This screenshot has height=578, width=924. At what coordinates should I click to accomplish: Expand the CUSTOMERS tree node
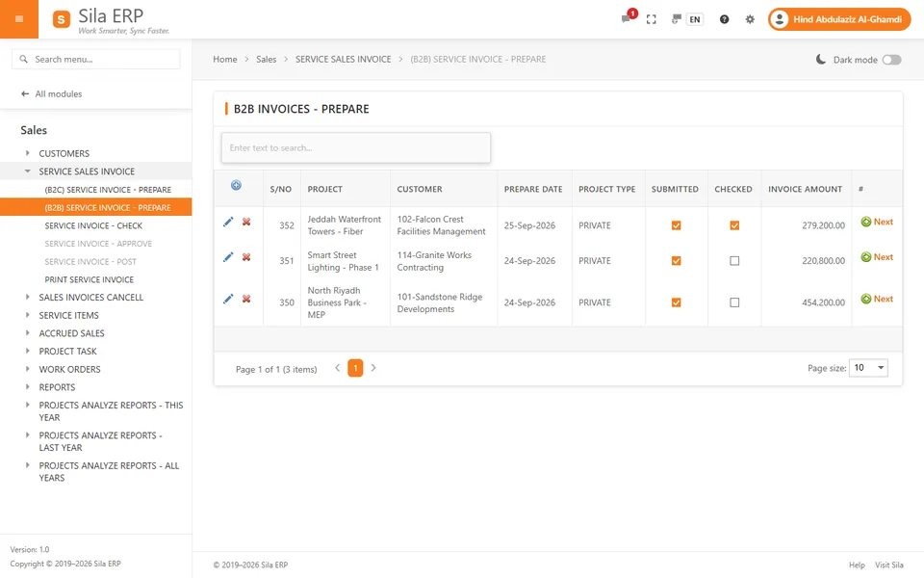coord(27,153)
